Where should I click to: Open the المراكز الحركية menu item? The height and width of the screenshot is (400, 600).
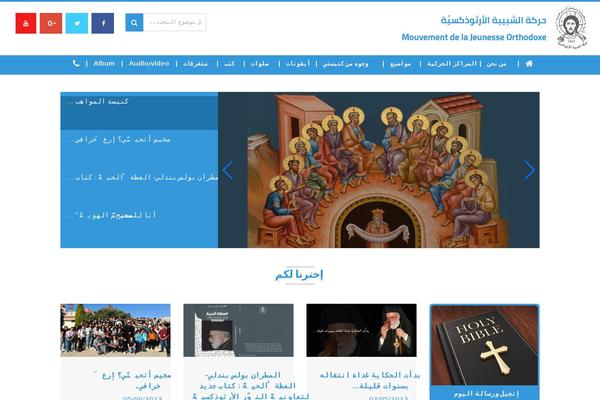point(452,64)
